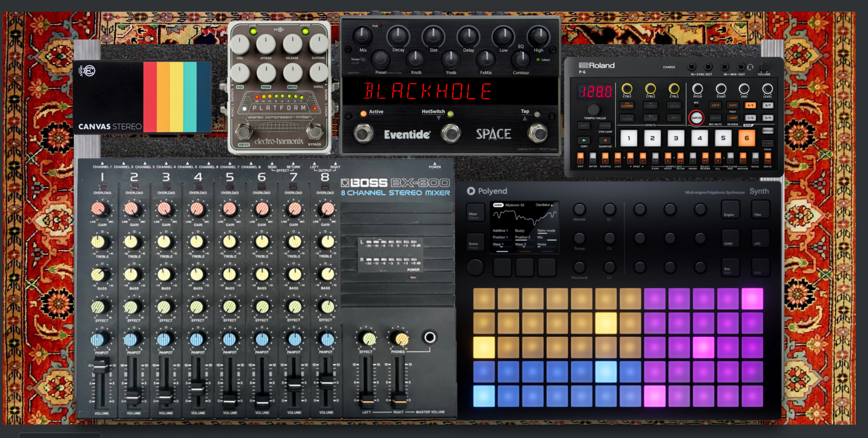Click the PATTERN button above STEP LOOP
This screenshot has height=438, width=868.
click(x=605, y=126)
